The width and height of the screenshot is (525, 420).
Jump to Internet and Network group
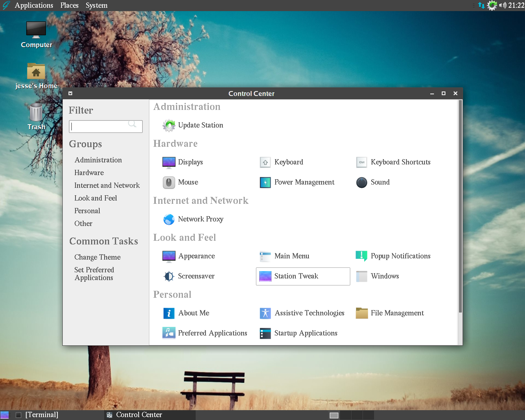click(107, 185)
